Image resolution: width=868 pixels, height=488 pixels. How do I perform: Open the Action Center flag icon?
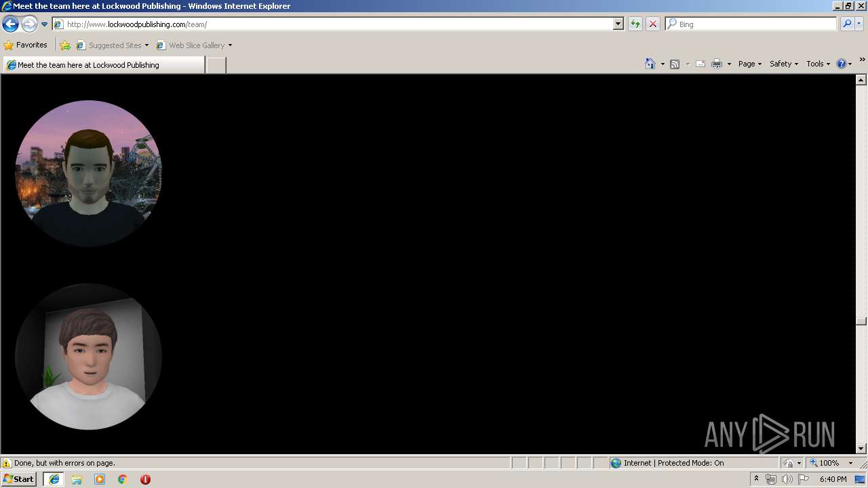click(x=804, y=479)
